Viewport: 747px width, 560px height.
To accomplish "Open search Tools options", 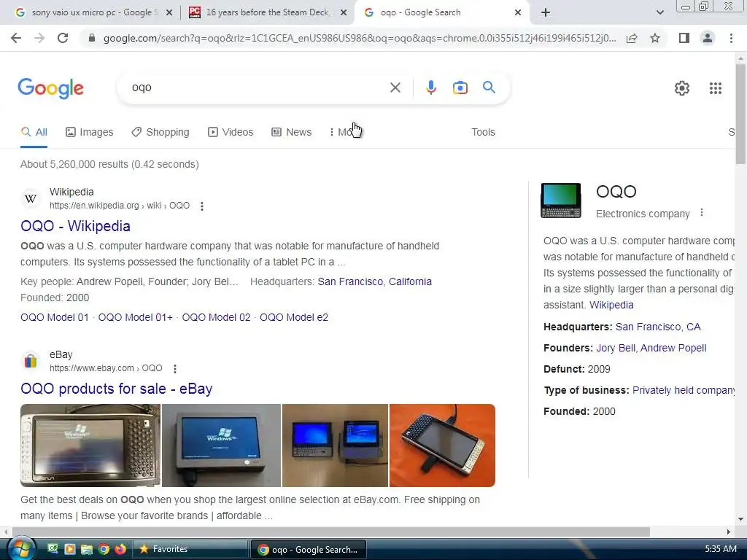I will point(483,132).
